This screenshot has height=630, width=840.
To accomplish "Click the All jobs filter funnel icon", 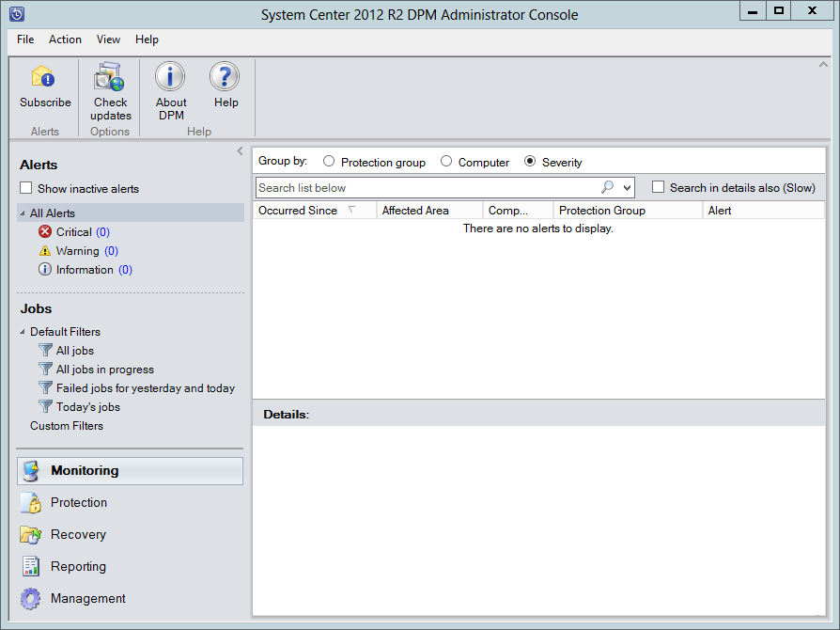I will coord(45,350).
